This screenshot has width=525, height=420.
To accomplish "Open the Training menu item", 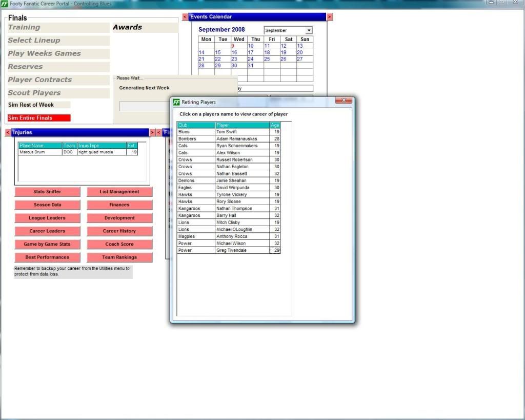I will point(24,27).
